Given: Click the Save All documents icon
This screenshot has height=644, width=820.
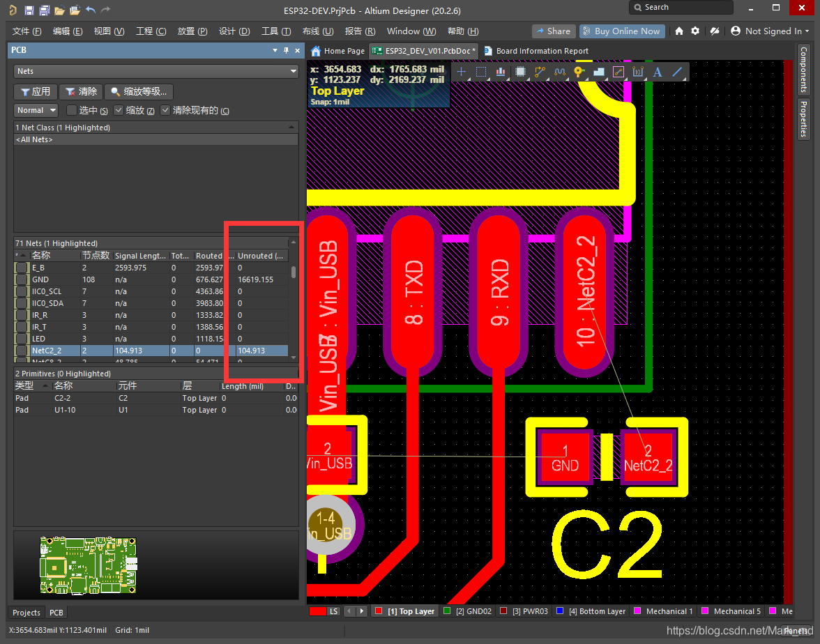Looking at the screenshot, I should click(x=45, y=10).
